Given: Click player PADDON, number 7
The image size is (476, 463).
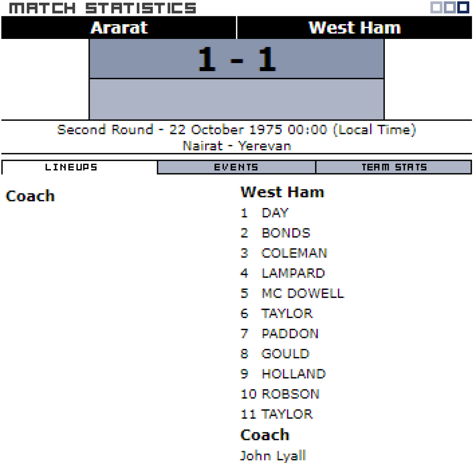Looking at the screenshot, I should point(290,334).
